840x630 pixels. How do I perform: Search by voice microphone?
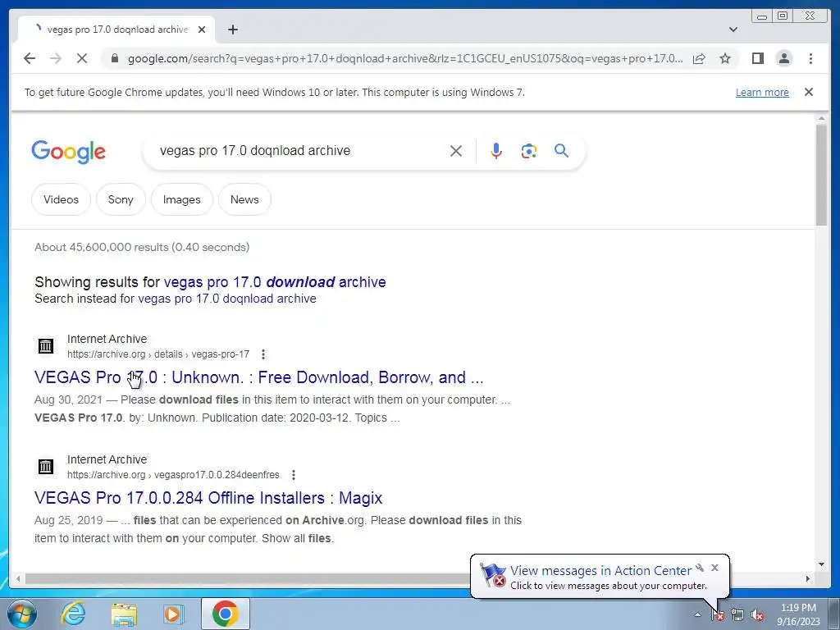[496, 151]
